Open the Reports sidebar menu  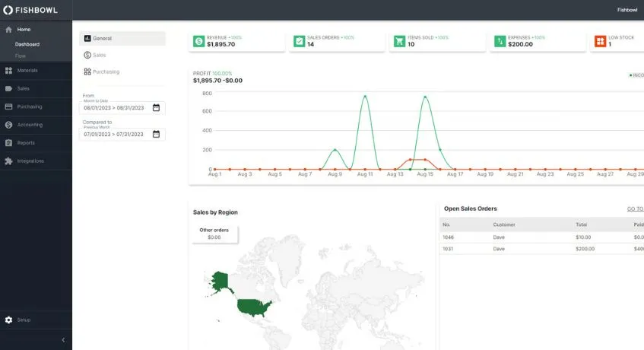36,143
